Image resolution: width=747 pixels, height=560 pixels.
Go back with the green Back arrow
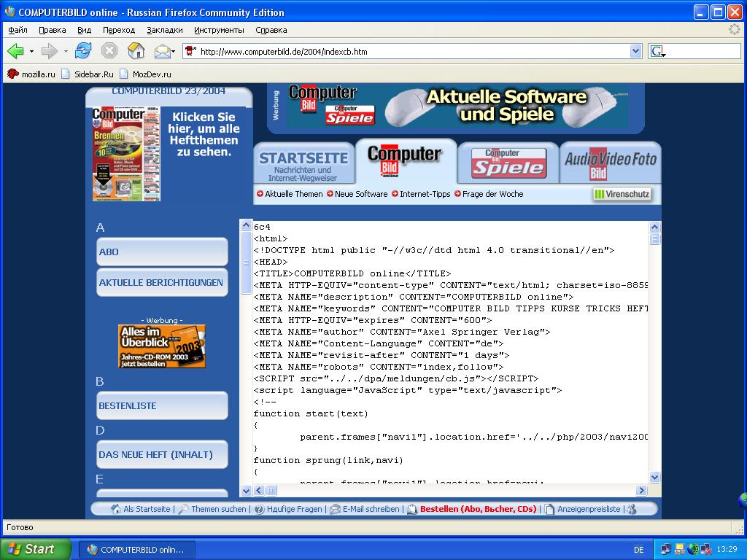pyautogui.click(x=15, y=51)
